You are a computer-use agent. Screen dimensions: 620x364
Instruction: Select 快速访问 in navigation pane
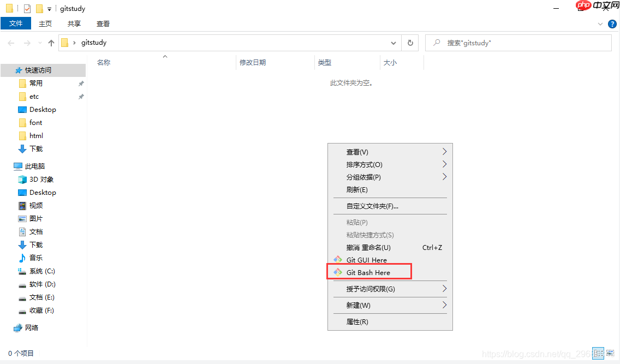[x=43, y=70]
